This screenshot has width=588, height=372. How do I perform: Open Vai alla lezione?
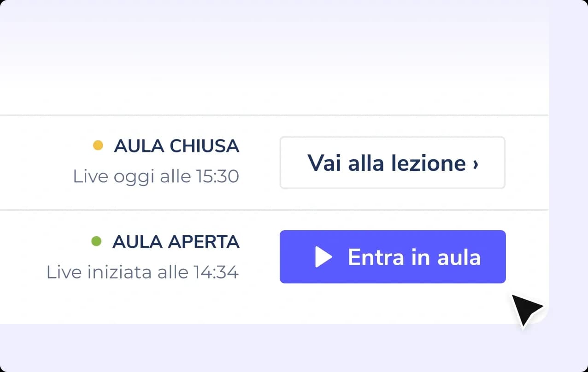click(392, 163)
